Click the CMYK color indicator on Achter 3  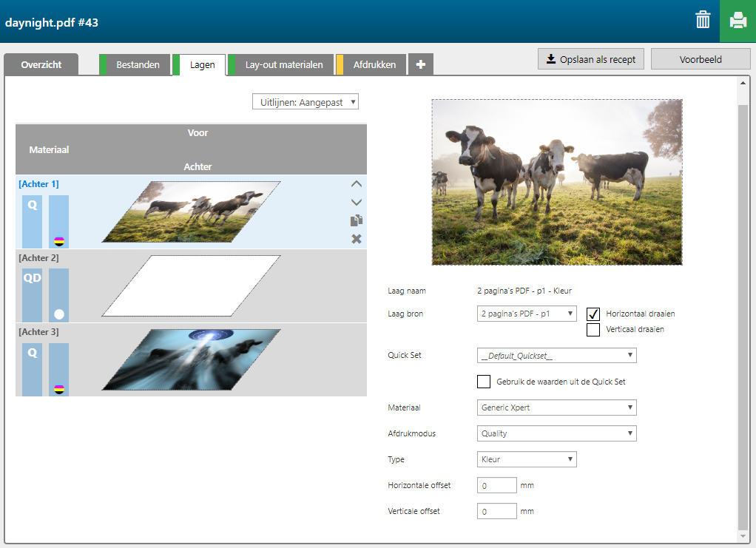pyautogui.click(x=59, y=388)
